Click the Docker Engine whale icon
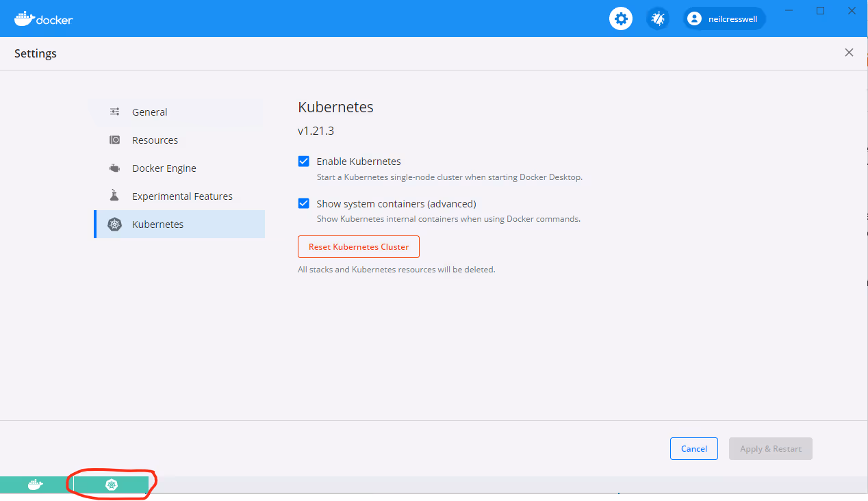868x501 pixels. 115,168
